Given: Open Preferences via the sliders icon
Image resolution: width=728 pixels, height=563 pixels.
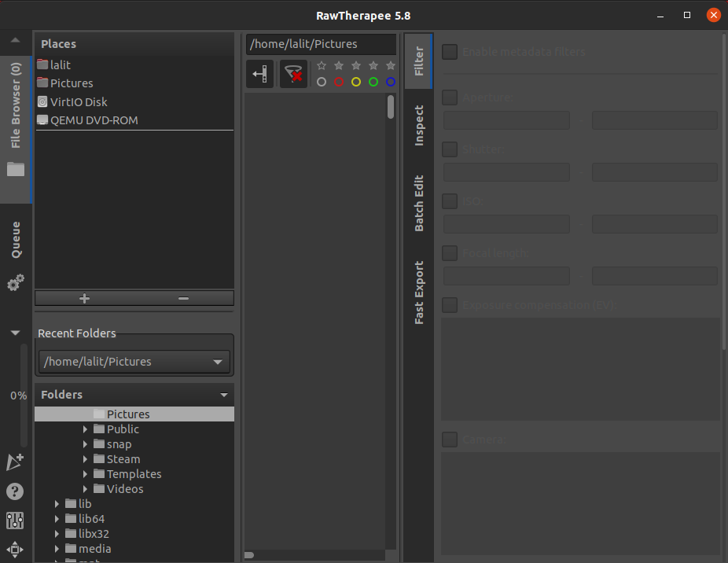Looking at the screenshot, I should click(x=15, y=520).
